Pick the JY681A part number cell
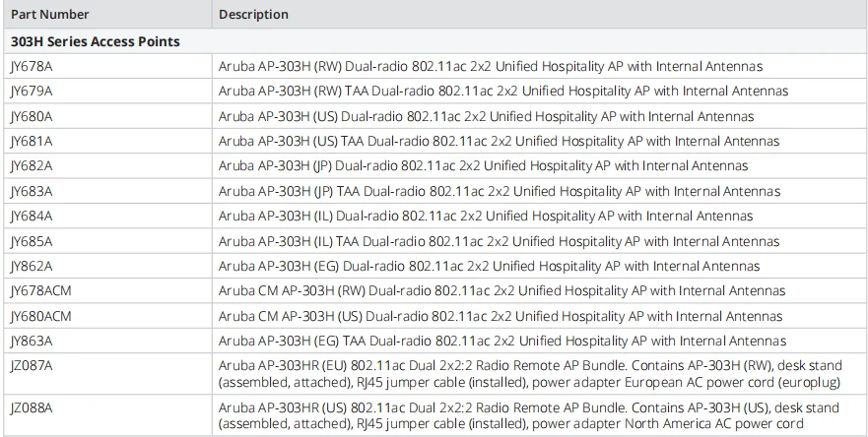Image resolution: width=868 pixels, height=437 pixels. click(32, 141)
